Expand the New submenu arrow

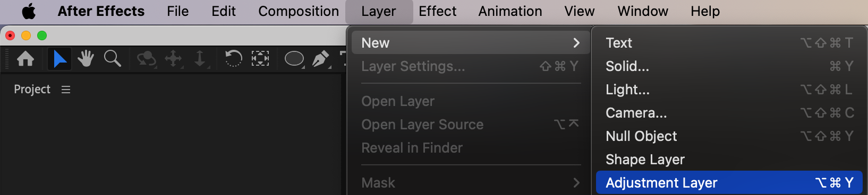click(576, 43)
